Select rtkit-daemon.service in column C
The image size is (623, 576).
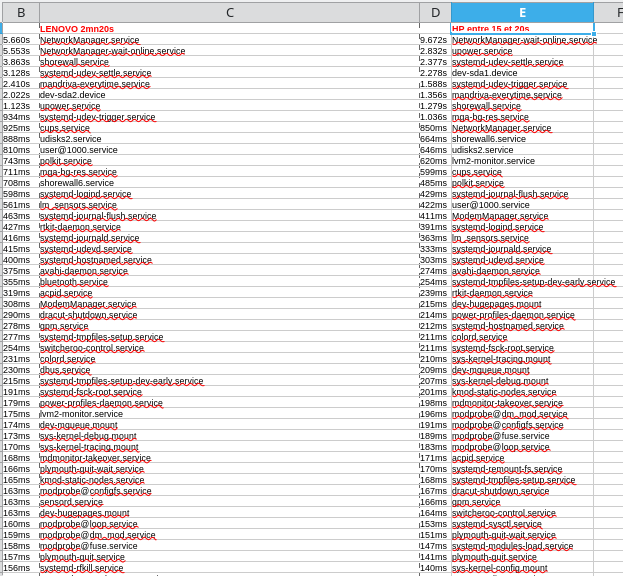(229, 227)
